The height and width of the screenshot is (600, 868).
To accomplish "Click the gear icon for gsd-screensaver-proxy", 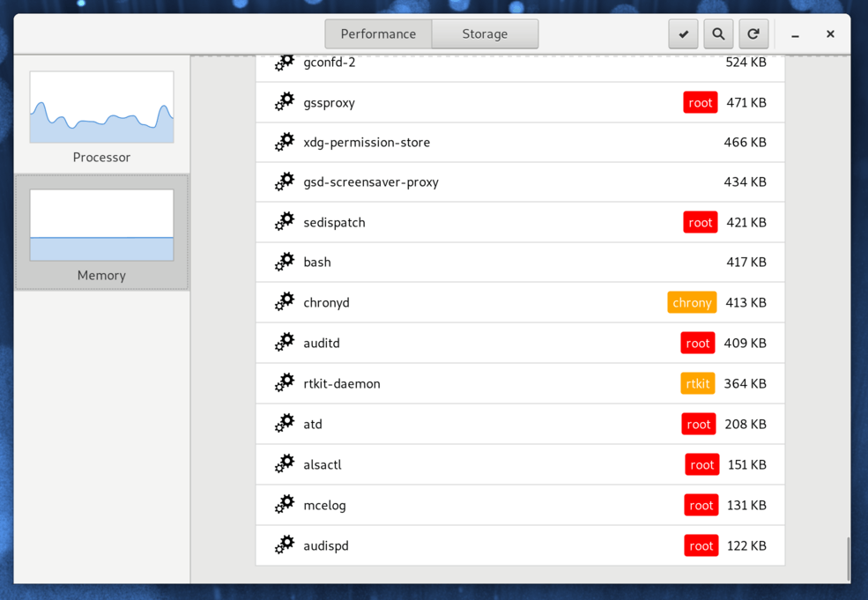I will [x=285, y=182].
